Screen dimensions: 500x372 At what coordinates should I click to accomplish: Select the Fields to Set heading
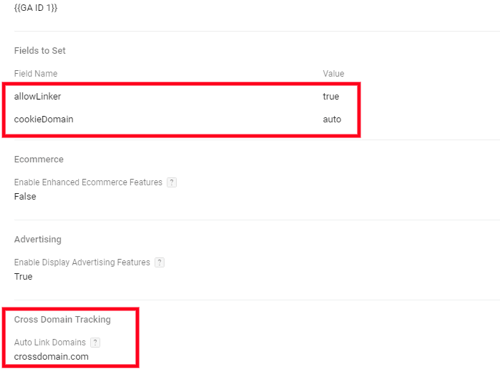[x=40, y=51]
